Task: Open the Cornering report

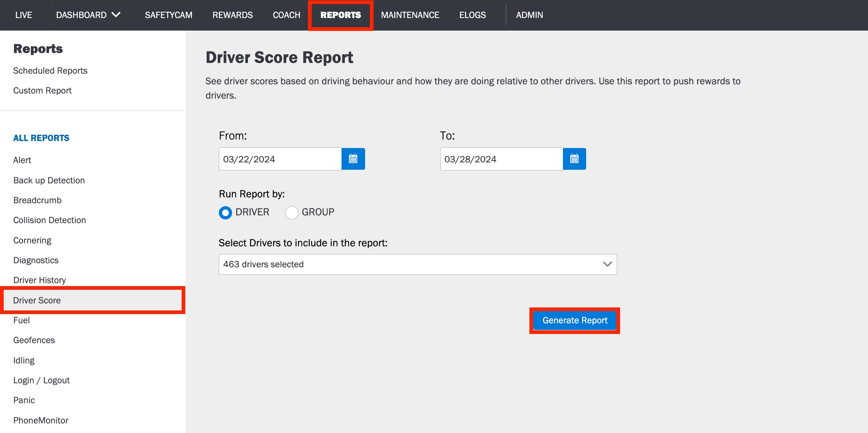Action: tap(32, 240)
